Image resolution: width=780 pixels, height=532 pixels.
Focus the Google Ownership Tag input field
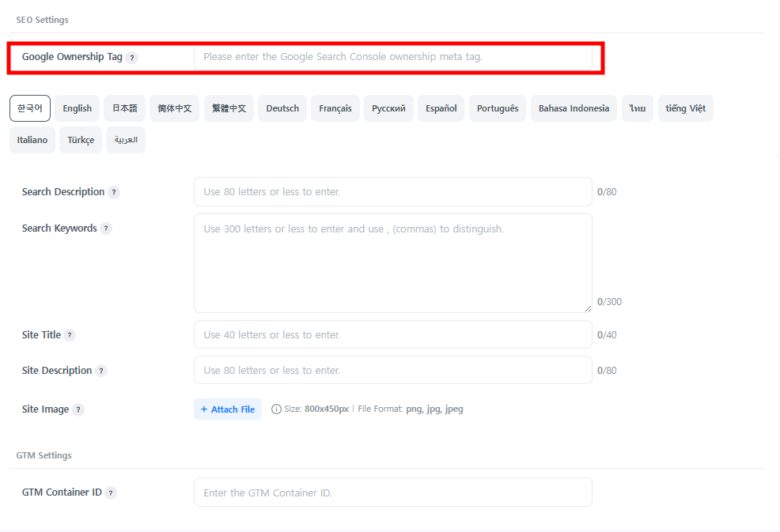tap(392, 57)
